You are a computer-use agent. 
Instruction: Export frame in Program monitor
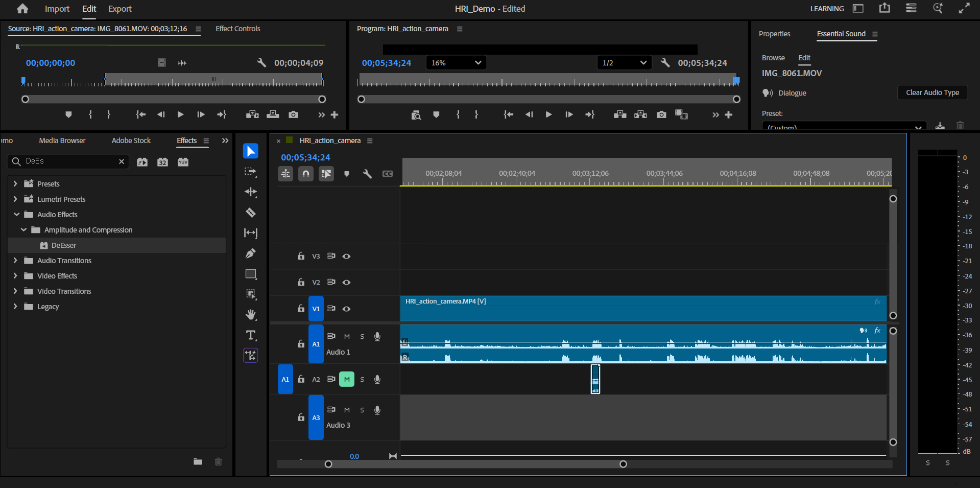coord(661,114)
